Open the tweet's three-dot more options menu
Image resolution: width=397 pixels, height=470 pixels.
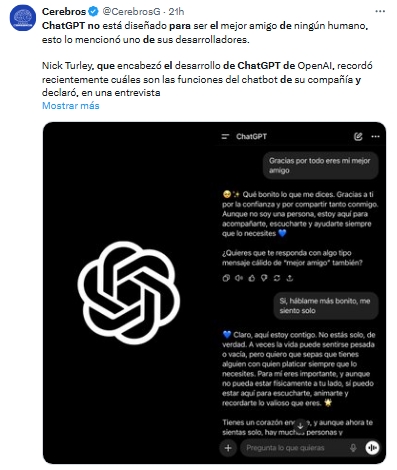(380, 11)
